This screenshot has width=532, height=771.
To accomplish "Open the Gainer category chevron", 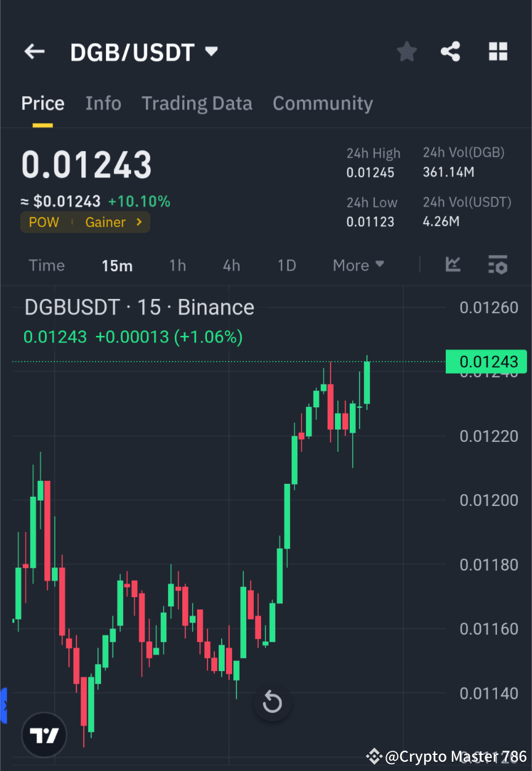I will point(139,222).
